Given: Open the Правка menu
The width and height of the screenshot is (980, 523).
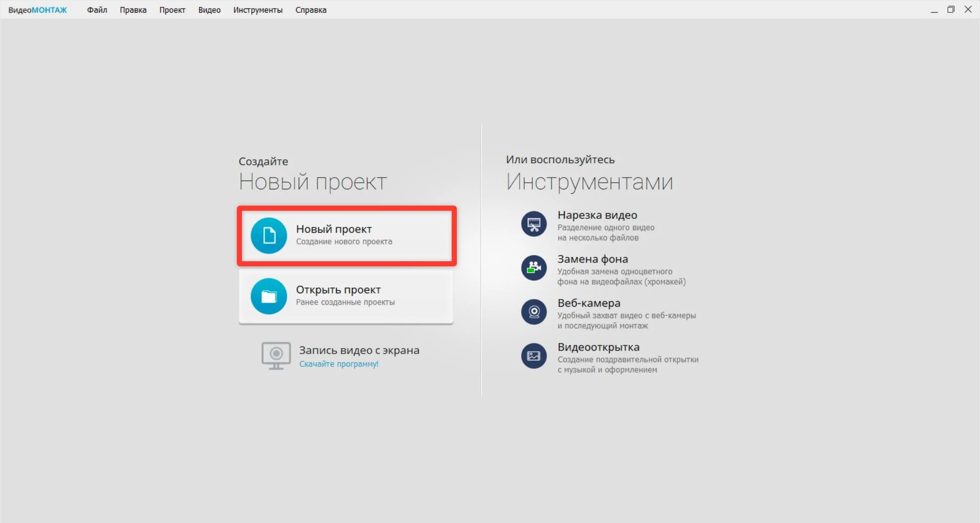Looking at the screenshot, I should pos(133,10).
